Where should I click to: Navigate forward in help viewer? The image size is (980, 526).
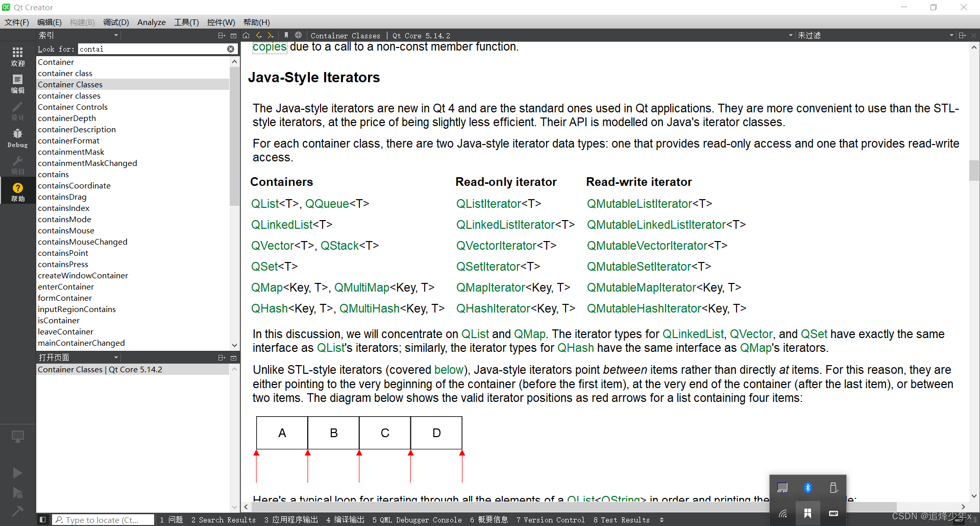click(x=271, y=35)
